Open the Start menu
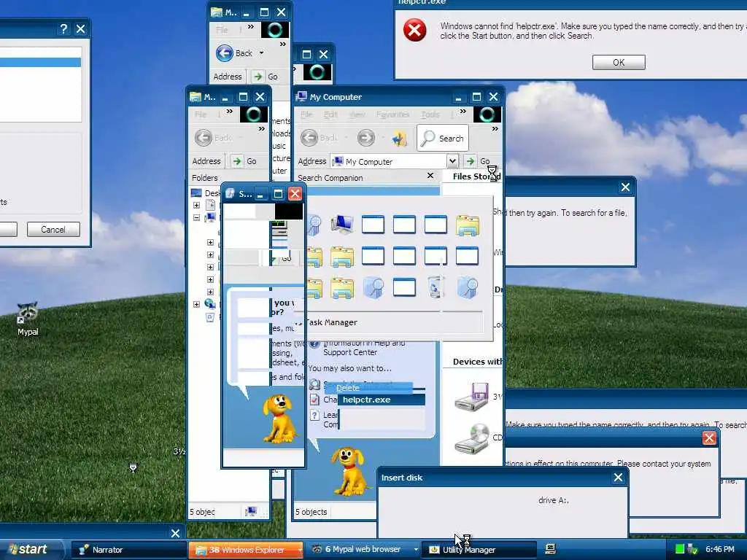Screen dimensions: 747x560 (31, 550)
